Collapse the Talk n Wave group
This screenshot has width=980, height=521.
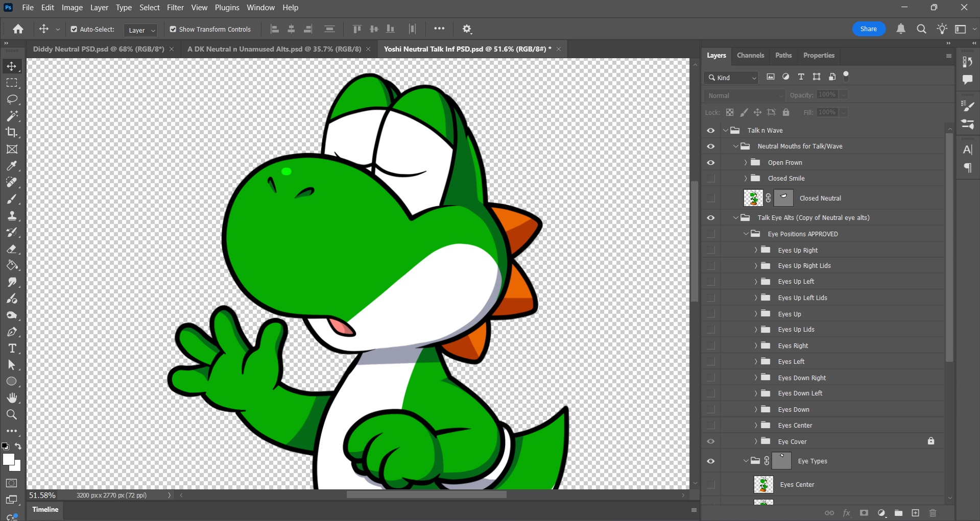pos(725,131)
